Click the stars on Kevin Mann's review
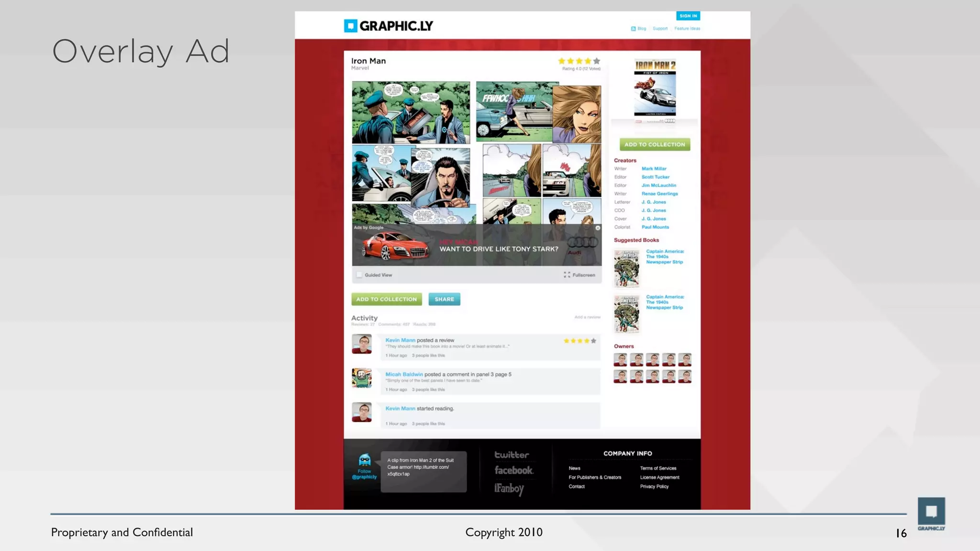Viewport: 980px width, 551px height. (580, 341)
